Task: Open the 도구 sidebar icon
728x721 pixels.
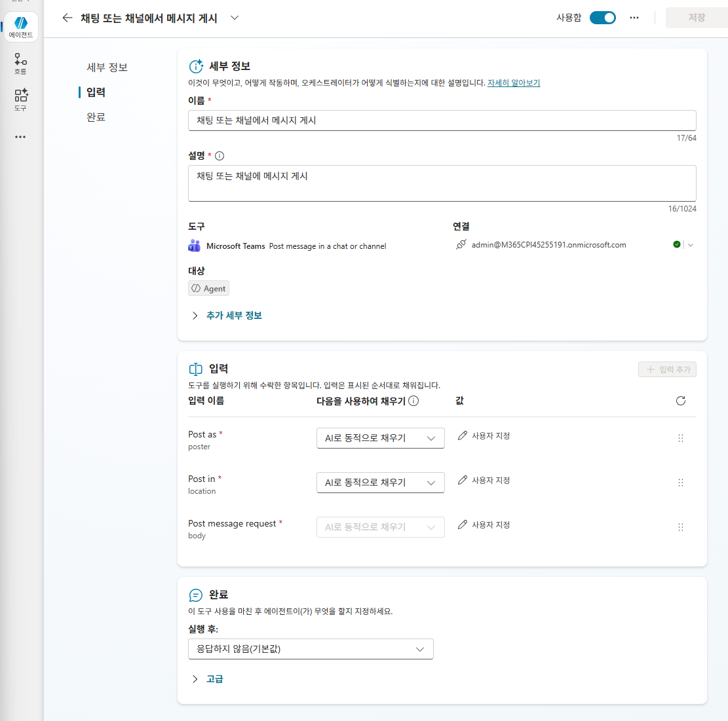Action: (x=20, y=100)
